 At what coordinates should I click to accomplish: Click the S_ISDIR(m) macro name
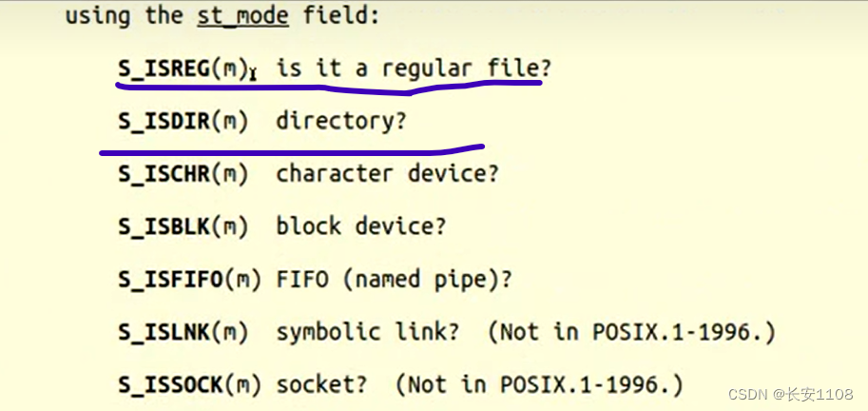point(183,121)
